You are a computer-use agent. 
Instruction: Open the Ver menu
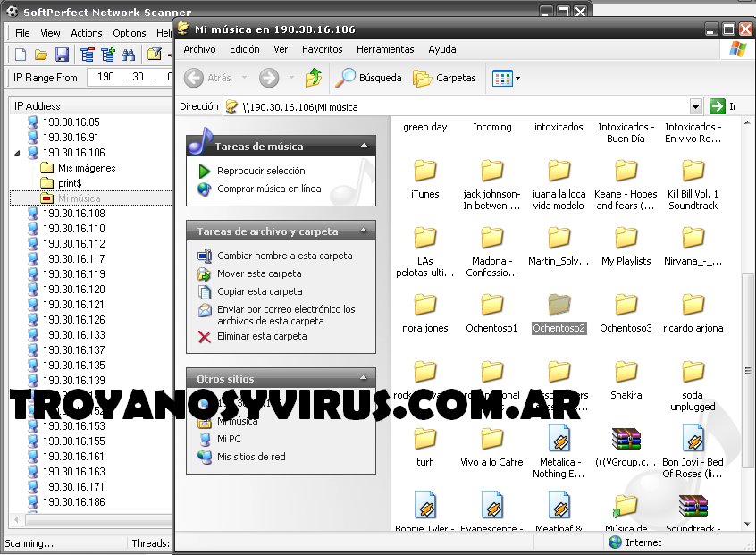pos(281,49)
